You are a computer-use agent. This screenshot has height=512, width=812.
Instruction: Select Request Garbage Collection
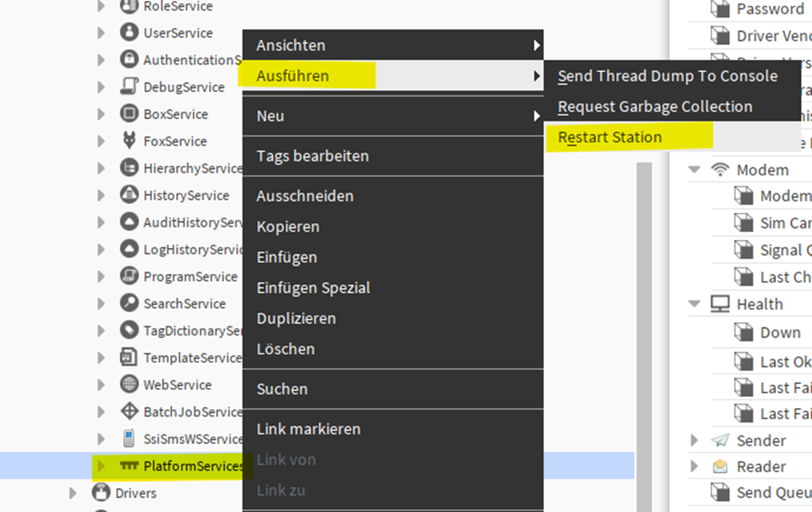(654, 106)
